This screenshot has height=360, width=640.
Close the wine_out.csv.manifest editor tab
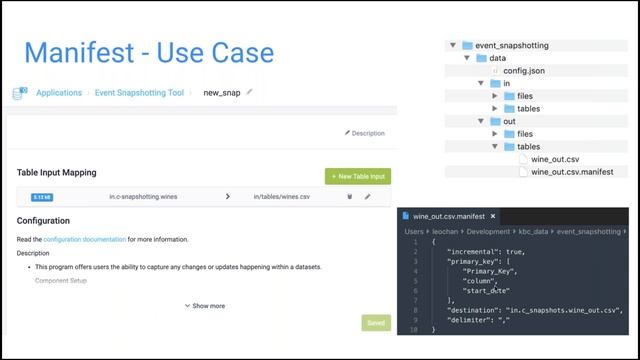(493, 216)
